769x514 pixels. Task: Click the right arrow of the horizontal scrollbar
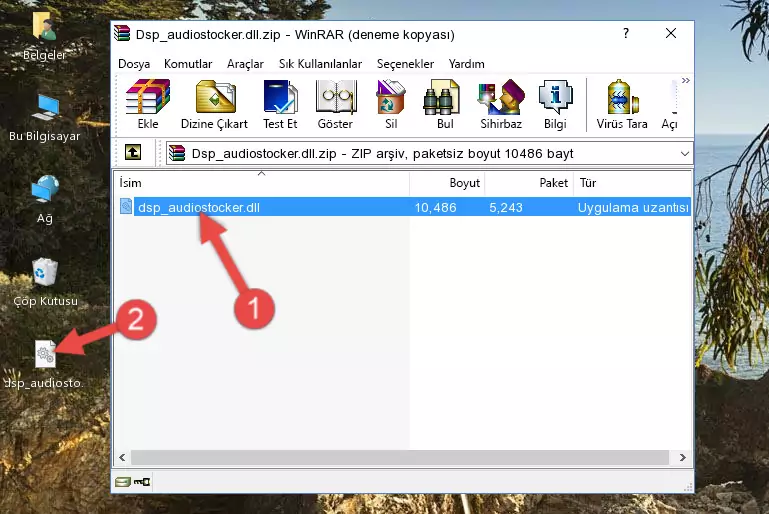pyautogui.click(x=682, y=457)
